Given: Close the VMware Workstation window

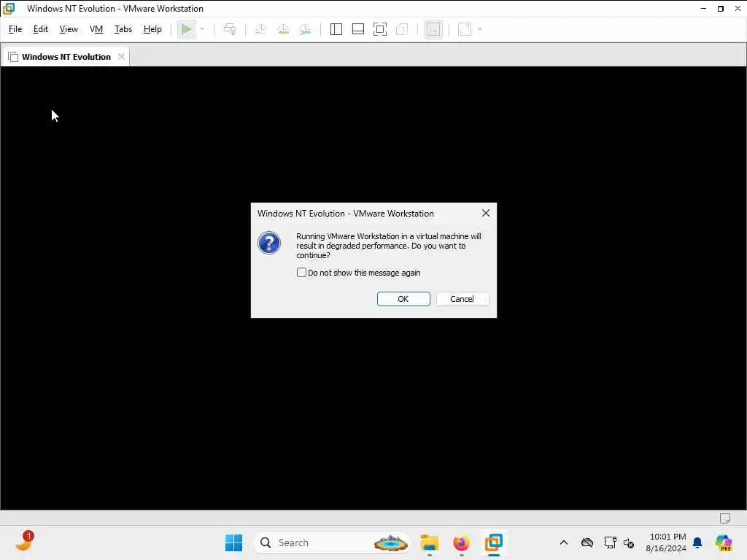Looking at the screenshot, I should (x=738, y=9).
